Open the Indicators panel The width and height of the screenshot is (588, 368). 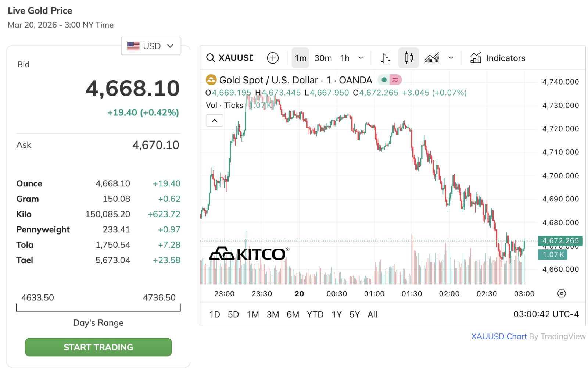point(498,58)
